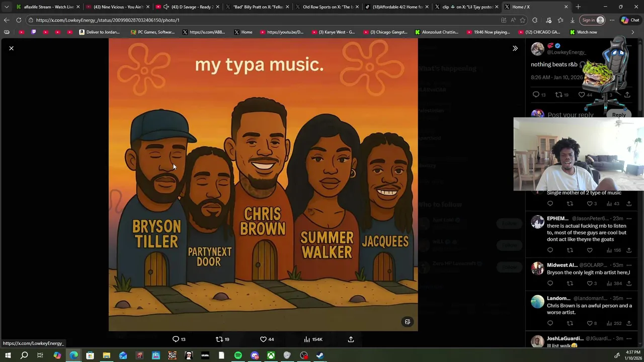Like the Landom... comment about Chris Brown
Screen dimensions: 644x362
(590, 323)
